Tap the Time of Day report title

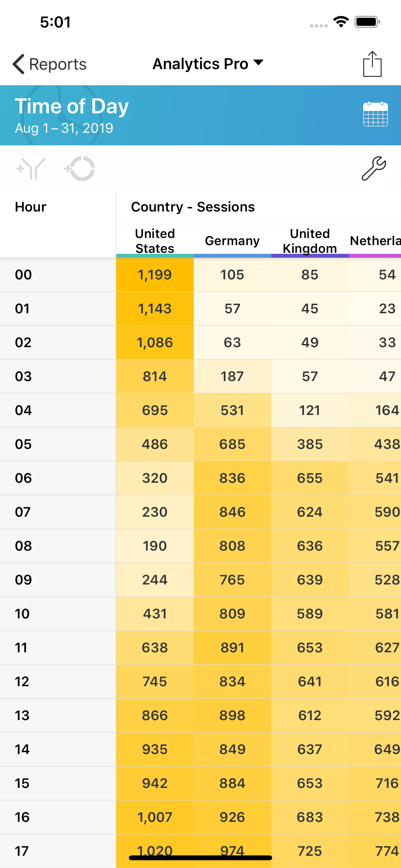(72, 106)
